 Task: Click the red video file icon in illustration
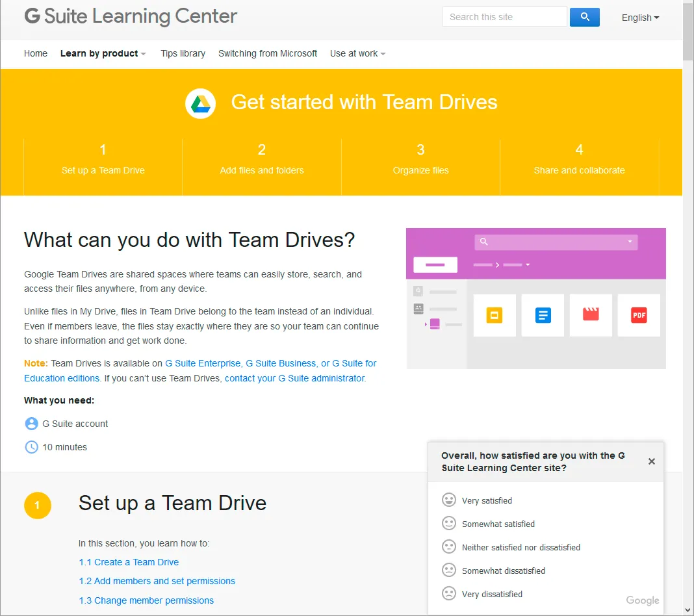[591, 314]
